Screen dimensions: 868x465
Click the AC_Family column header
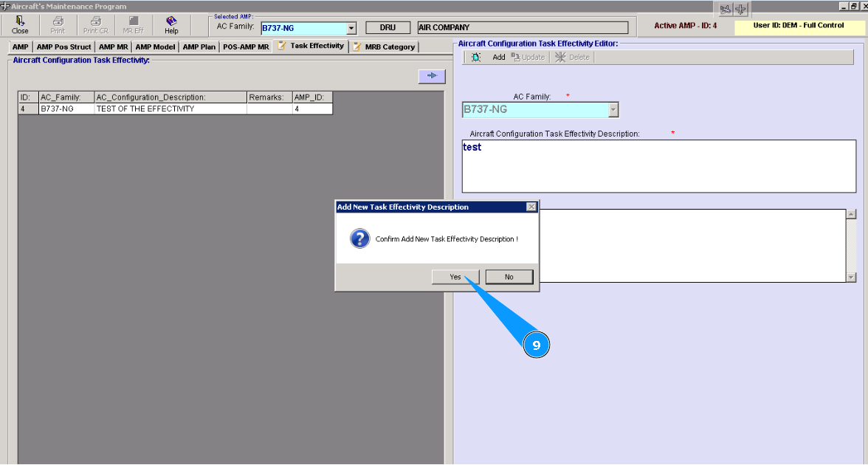[66, 97]
